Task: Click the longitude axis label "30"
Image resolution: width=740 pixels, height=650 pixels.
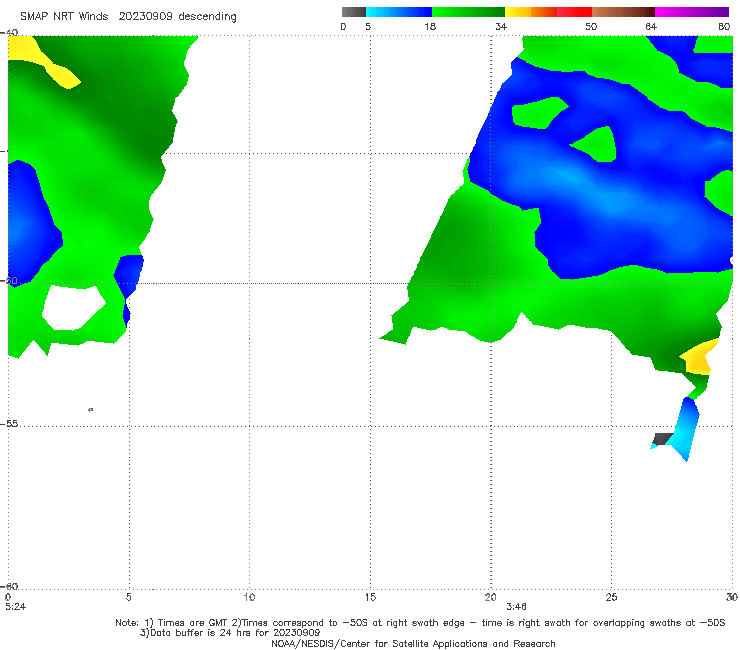Action: pos(732,597)
